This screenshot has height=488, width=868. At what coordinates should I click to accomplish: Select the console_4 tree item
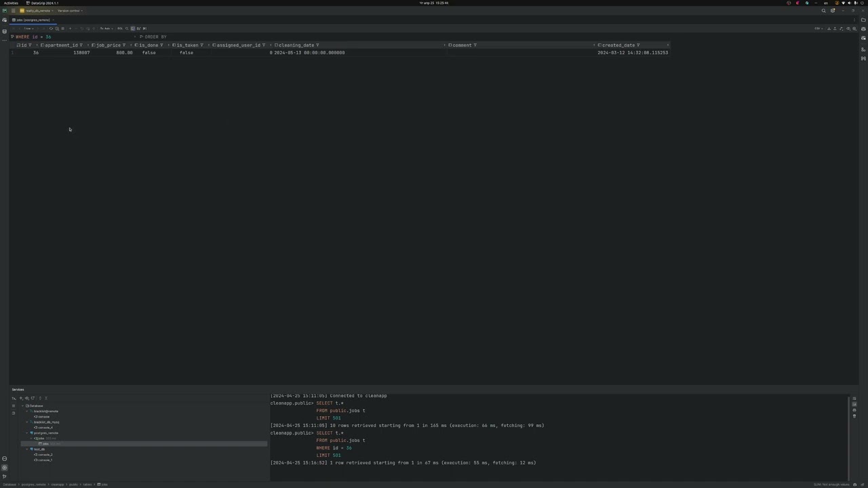point(44,428)
